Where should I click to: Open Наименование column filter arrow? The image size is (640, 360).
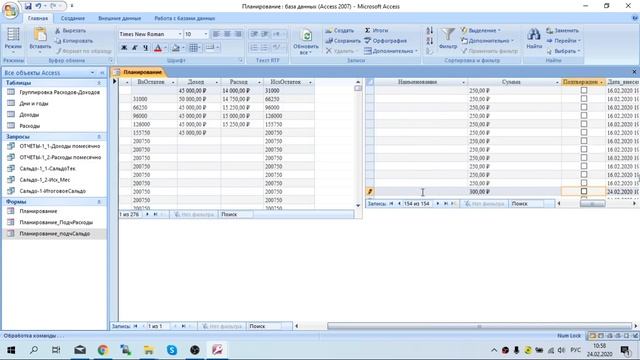tap(463, 82)
